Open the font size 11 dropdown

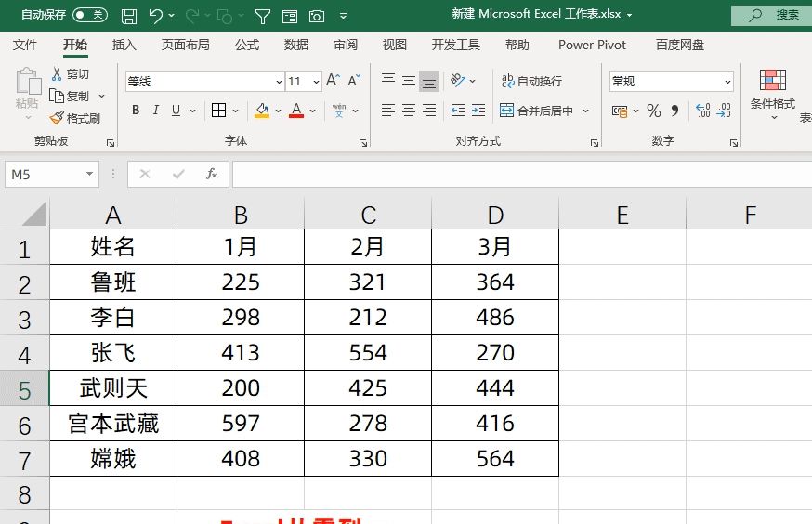tap(316, 81)
